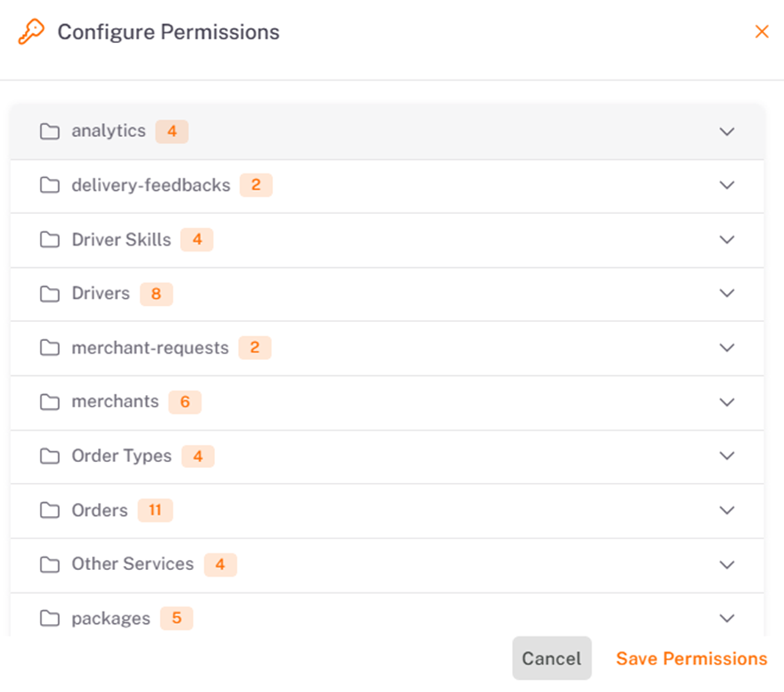Click the key icon beside Configure Permissions
The image size is (784, 692).
(x=31, y=32)
